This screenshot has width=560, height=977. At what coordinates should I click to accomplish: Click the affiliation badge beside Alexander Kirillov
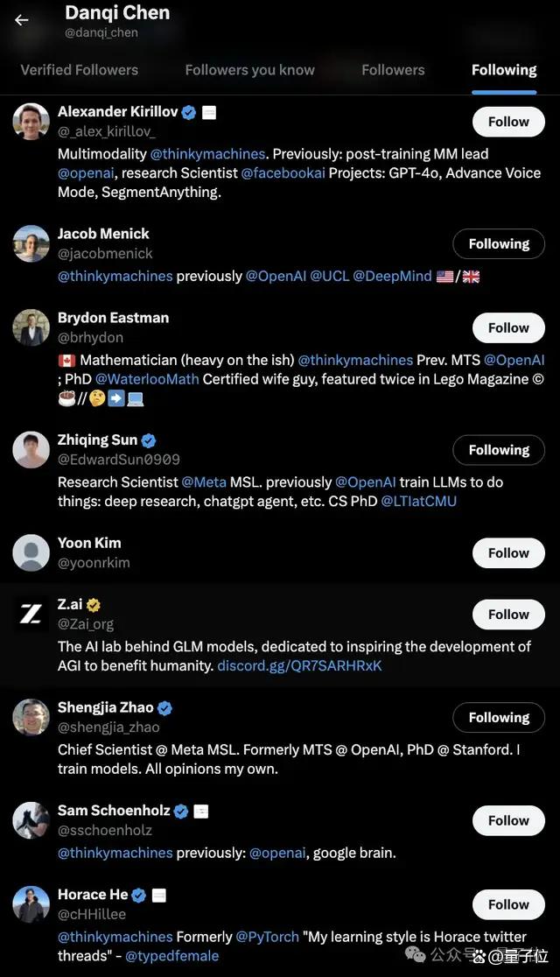209,113
